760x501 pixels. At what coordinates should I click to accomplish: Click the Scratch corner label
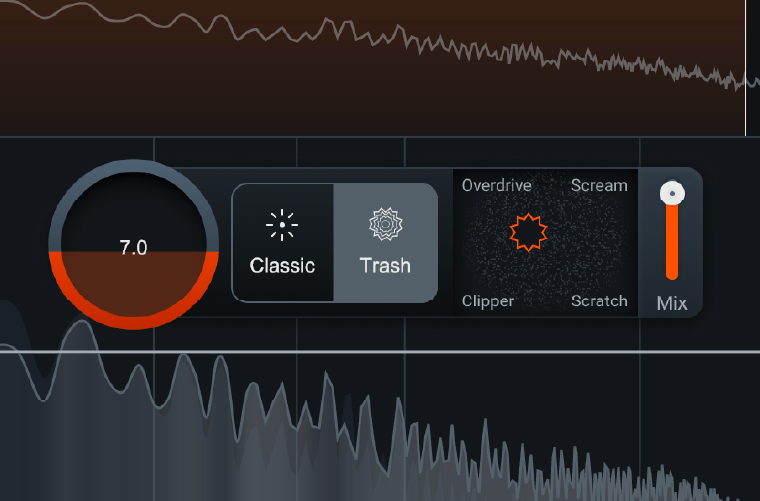pyautogui.click(x=599, y=301)
